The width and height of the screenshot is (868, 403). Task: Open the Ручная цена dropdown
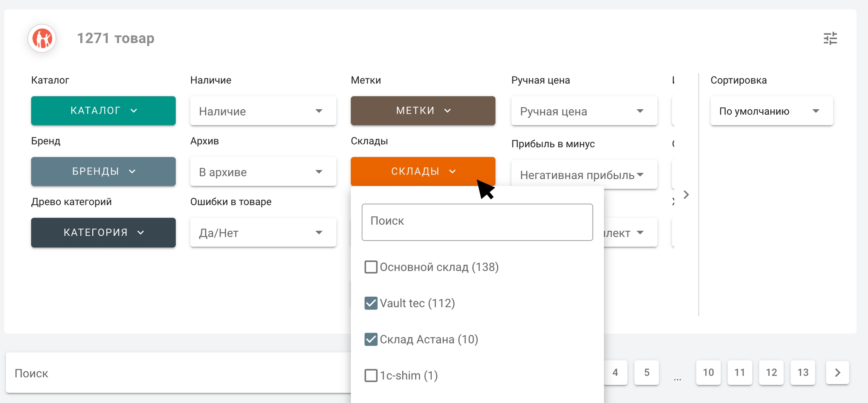[x=584, y=111]
